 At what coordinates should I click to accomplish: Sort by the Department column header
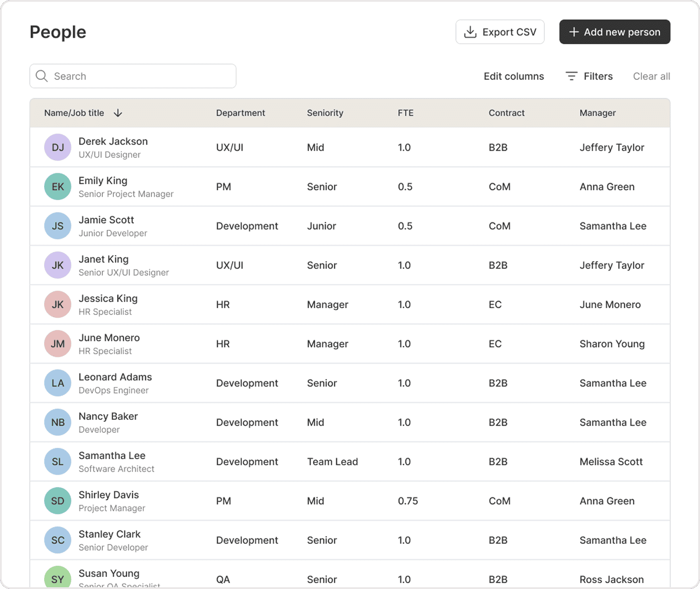pos(240,113)
